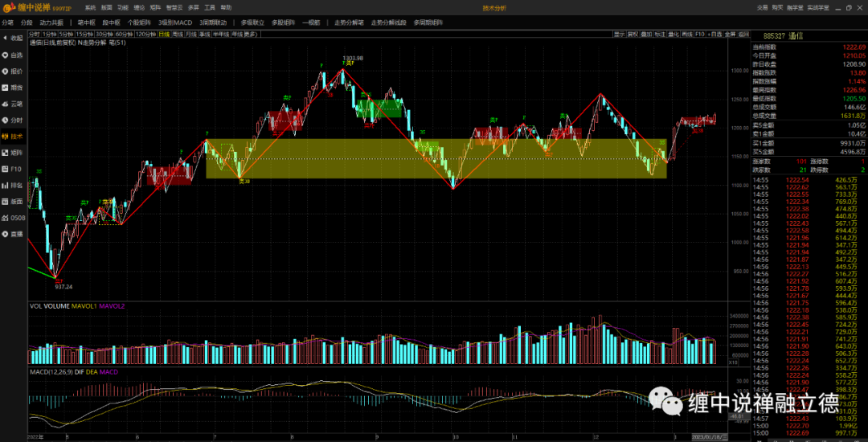The width and height of the screenshot is (868, 442).
Task: Open 个股矩阵 view
Action: (140, 23)
